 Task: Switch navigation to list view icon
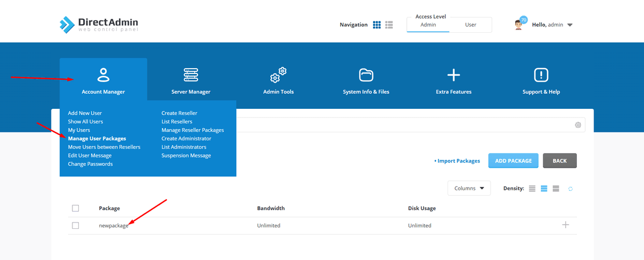389,25
